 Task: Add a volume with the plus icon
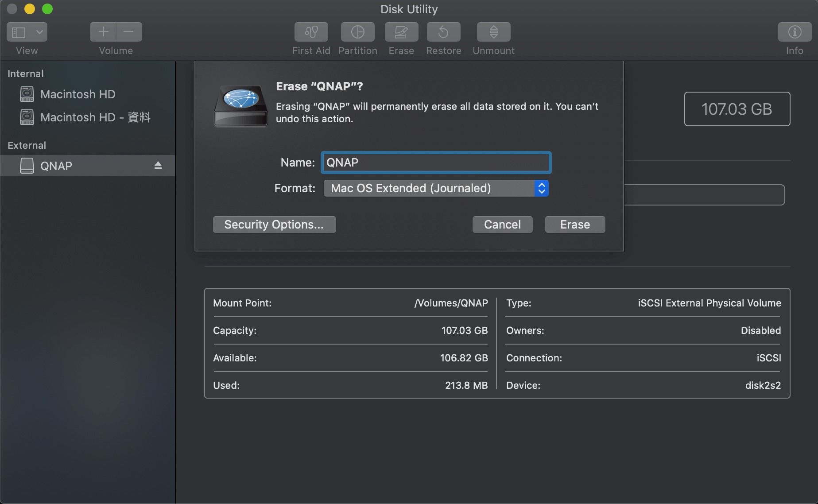point(103,32)
